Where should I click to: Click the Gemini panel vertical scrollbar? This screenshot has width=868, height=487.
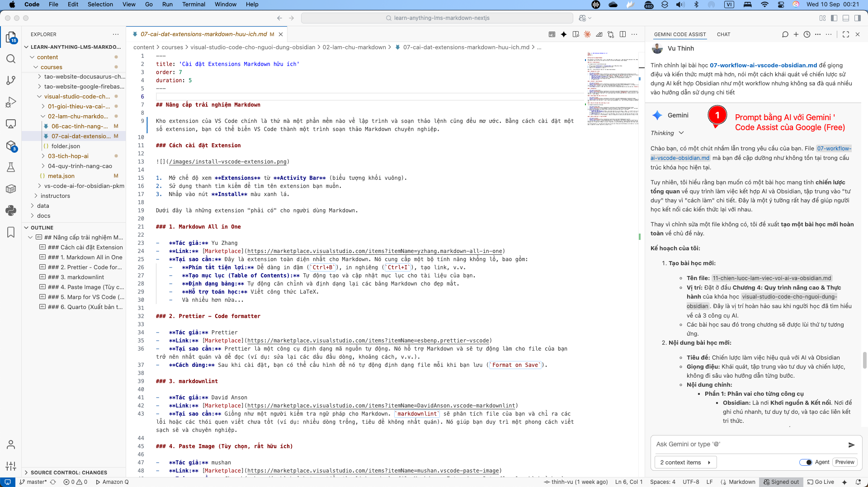(864, 360)
